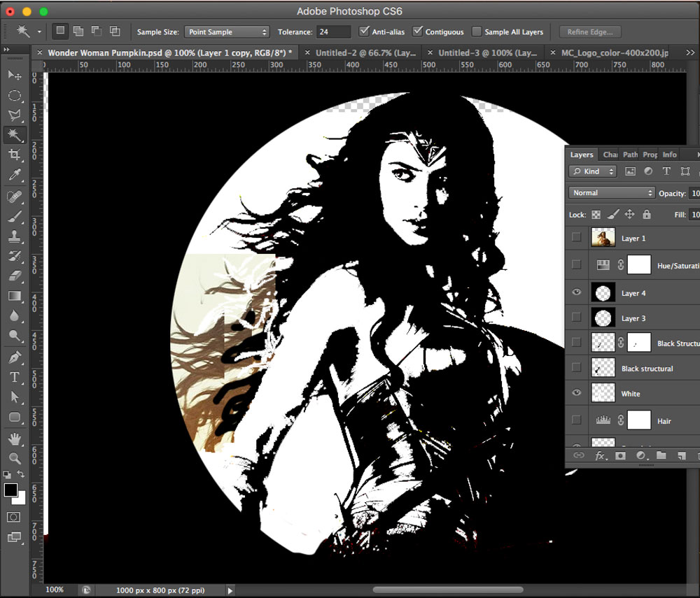Enable Sample All Layers
Image resolution: width=700 pixels, height=598 pixels.
coord(477,31)
